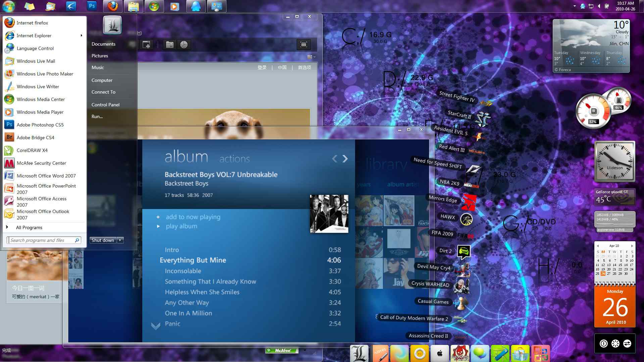Launch Windows Live Mail
Screen dimensions: 644x362
click(44, 61)
